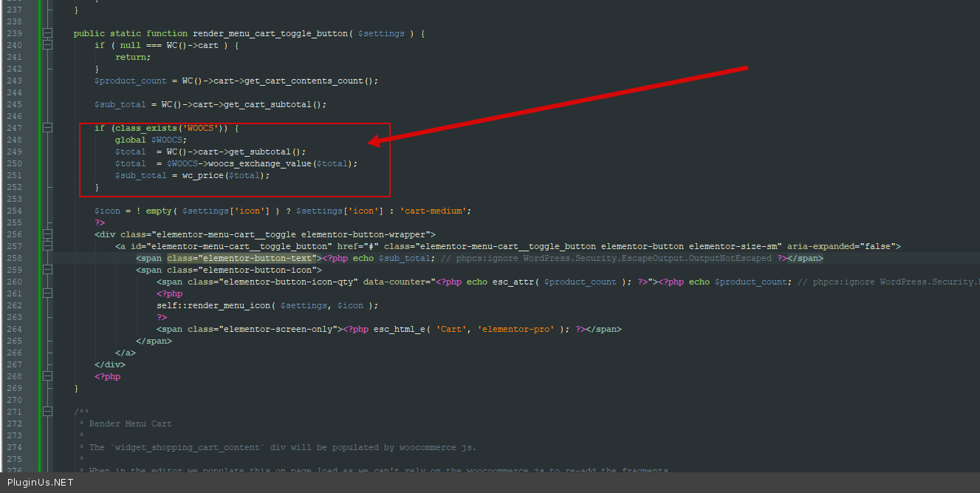Select line number 252 in the gutter
Image resolution: width=980 pixels, height=493 pixels.
(x=14, y=187)
